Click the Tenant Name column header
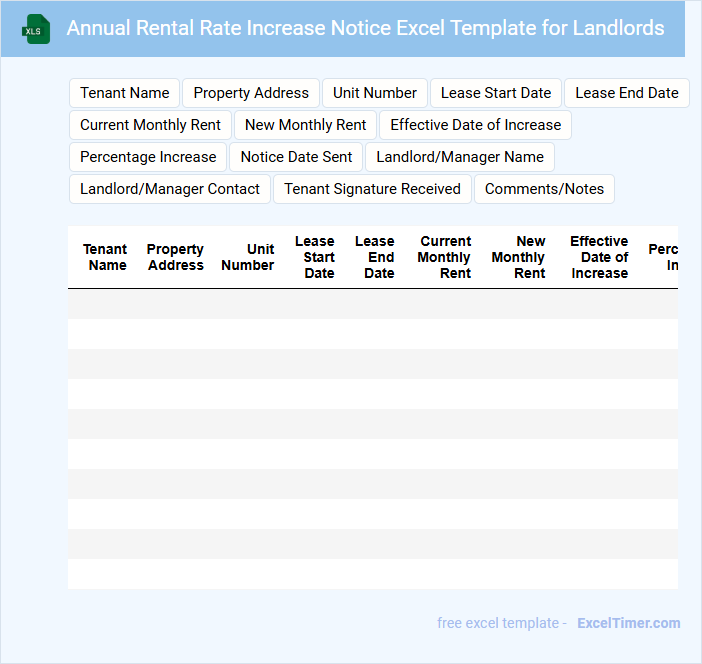Screen dimensions: 702x664 click(105, 257)
